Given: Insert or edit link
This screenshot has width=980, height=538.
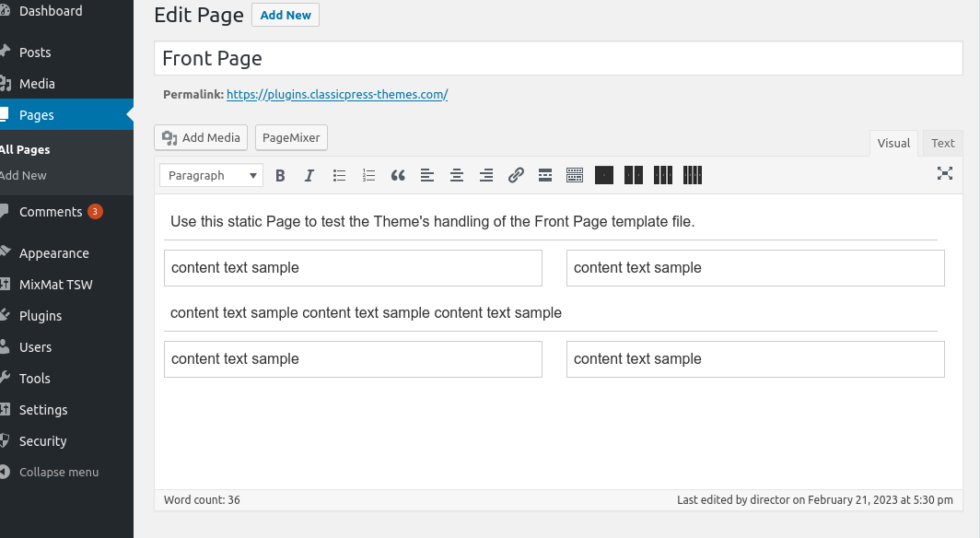Looking at the screenshot, I should (x=516, y=176).
